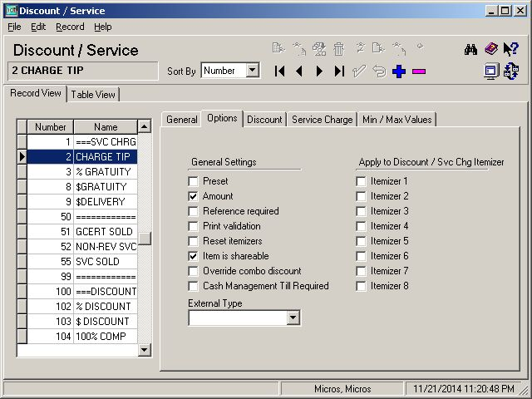Image resolution: width=532 pixels, height=399 pixels.
Task: Click the record list scrollbar thumb
Action: [144, 239]
